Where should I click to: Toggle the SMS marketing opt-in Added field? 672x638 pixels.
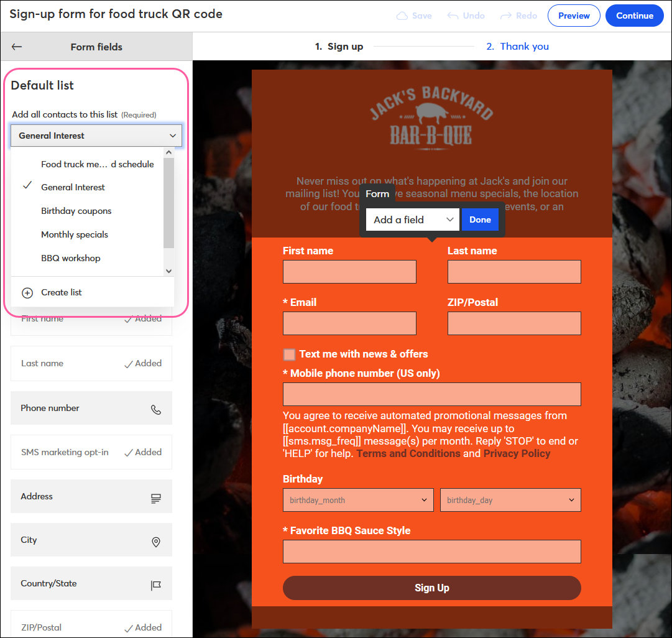click(x=91, y=452)
